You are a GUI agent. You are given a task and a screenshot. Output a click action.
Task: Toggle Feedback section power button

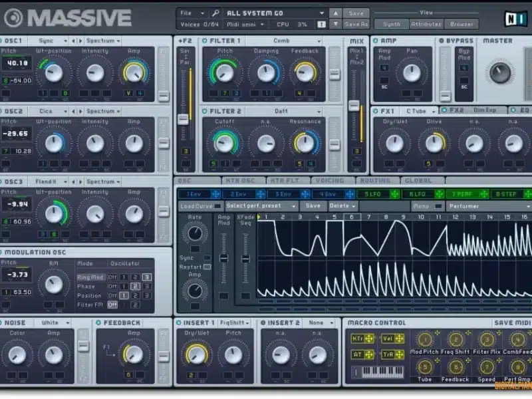point(98,323)
